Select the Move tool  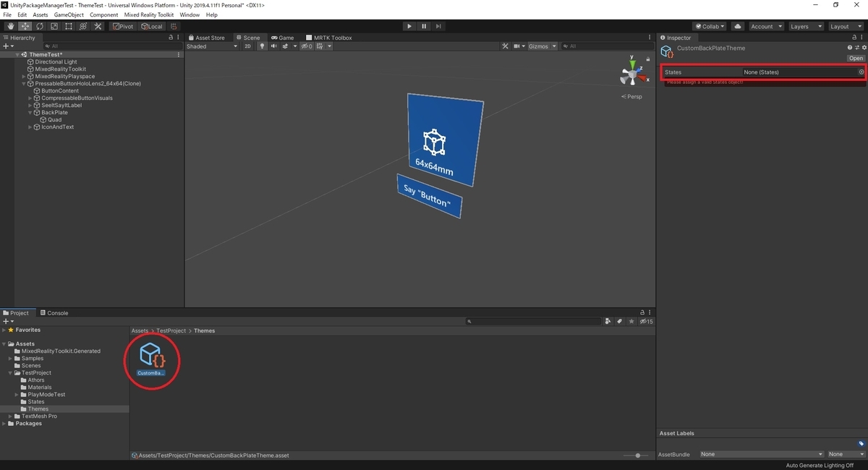25,27
